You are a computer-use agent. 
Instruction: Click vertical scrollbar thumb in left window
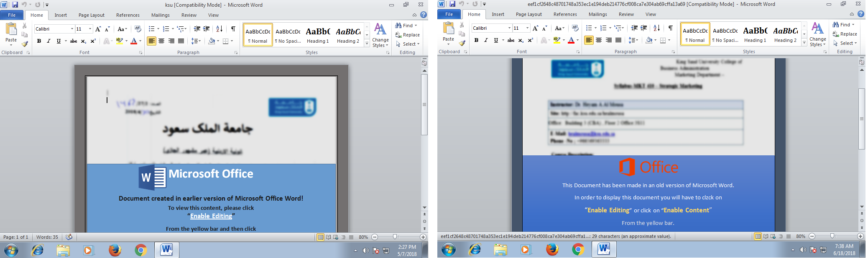(x=424, y=105)
